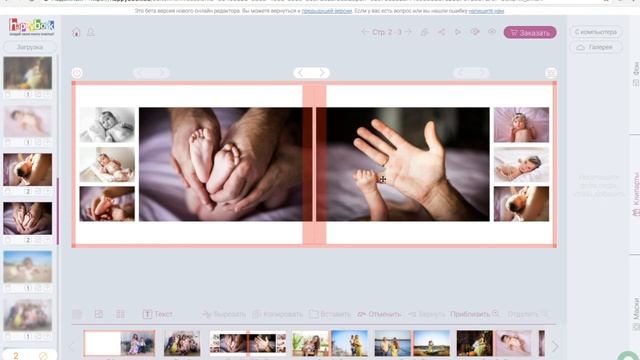Select the lakeside couple spread in filmstrip
The width and height of the screenshot is (640, 360).
[412, 343]
